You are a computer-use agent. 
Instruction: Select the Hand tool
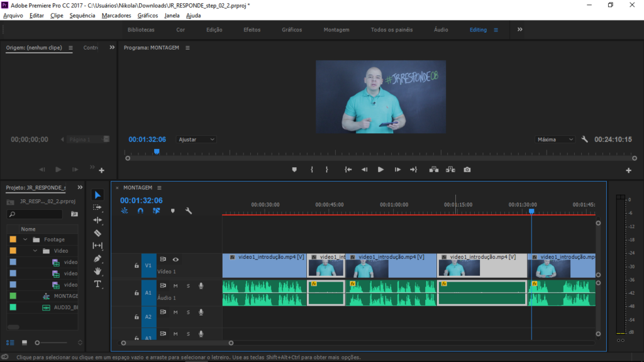[x=97, y=271]
